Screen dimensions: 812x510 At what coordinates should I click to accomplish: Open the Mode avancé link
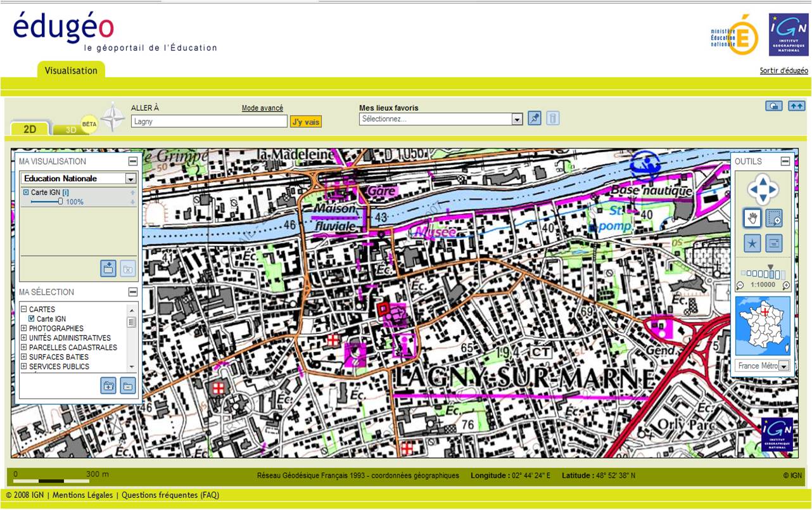click(262, 108)
